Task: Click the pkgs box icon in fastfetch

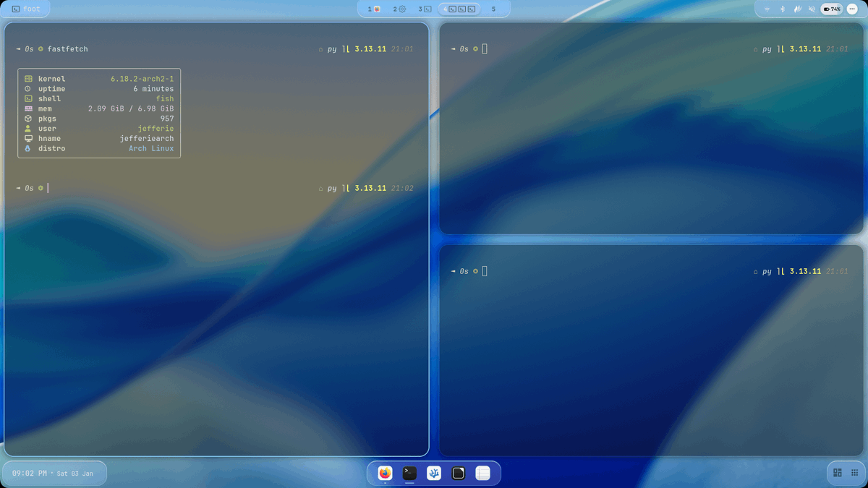Action: click(28, 119)
